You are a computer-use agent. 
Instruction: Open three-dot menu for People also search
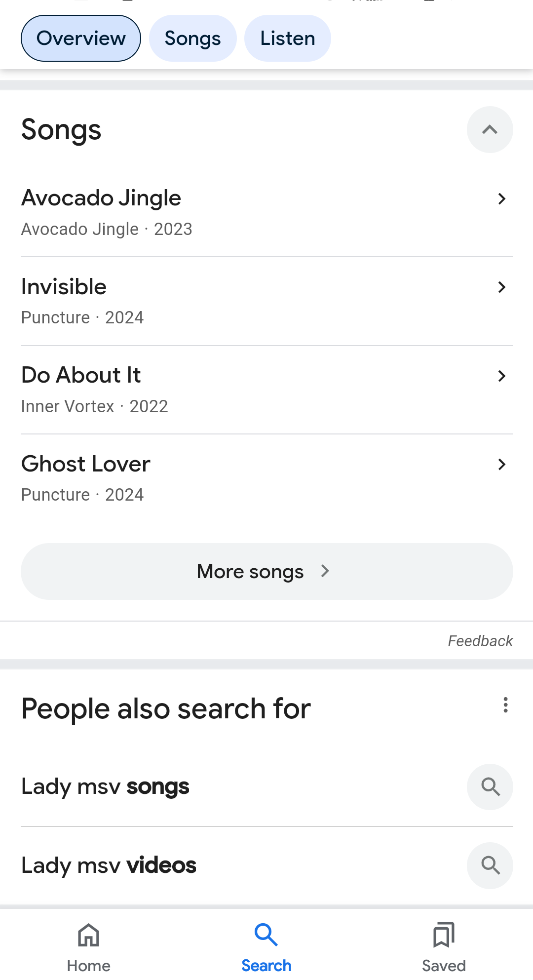[x=505, y=705]
